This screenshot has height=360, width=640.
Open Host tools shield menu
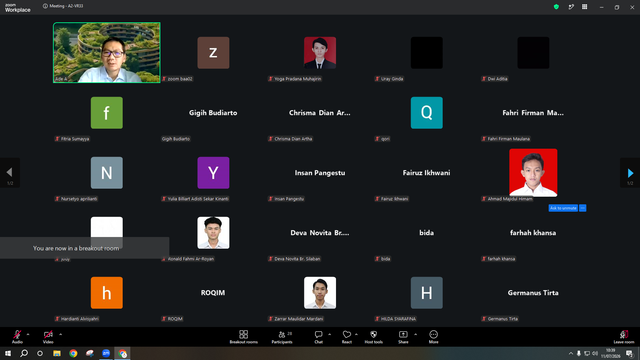pyautogui.click(x=373, y=337)
